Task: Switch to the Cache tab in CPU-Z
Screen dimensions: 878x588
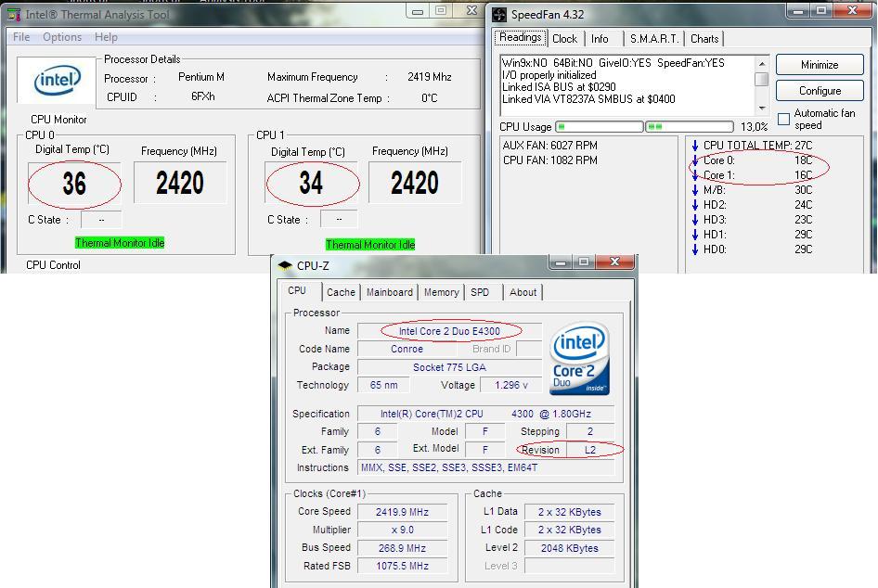Action: coord(341,292)
